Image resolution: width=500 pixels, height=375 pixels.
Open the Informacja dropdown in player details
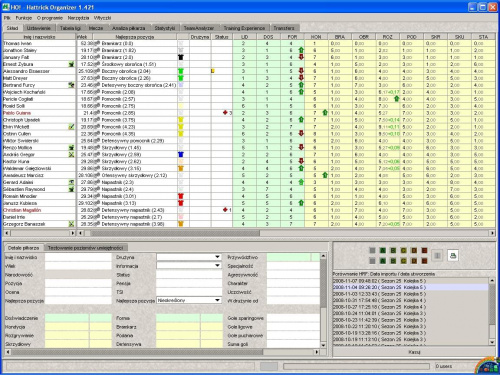[189, 266]
